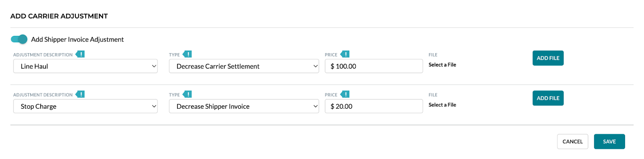Click info icon beside second Type label
The width and height of the screenshot is (644, 159).
pos(187,94)
